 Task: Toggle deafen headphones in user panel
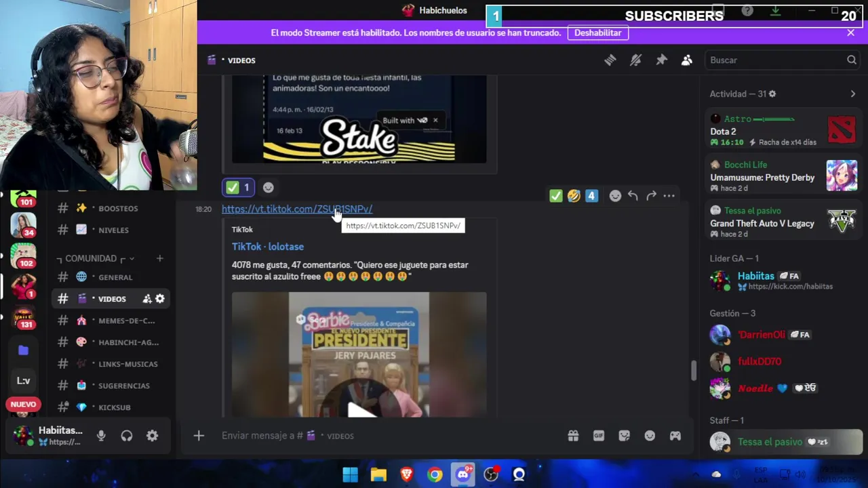[x=127, y=436]
